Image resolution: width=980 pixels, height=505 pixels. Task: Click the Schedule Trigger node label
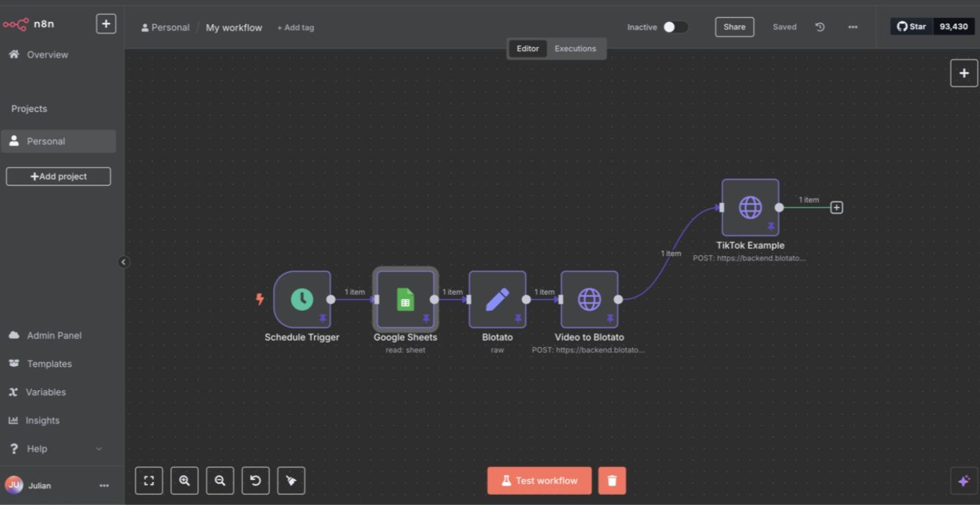(x=302, y=337)
